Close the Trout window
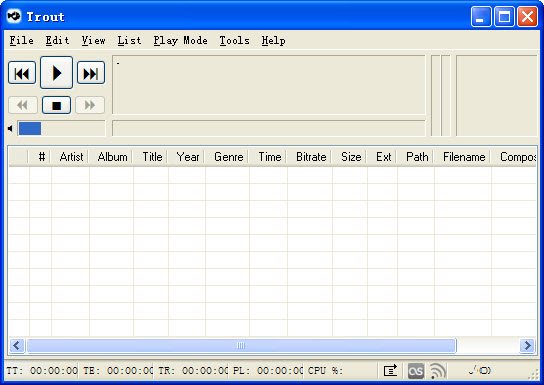This screenshot has width=544, height=385. tap(527, 16)
